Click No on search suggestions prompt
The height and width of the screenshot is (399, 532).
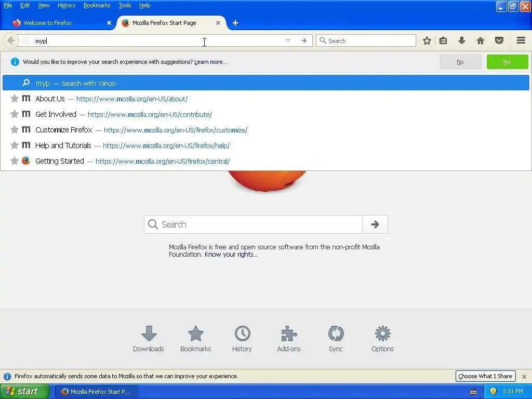(x=460, y=62)
